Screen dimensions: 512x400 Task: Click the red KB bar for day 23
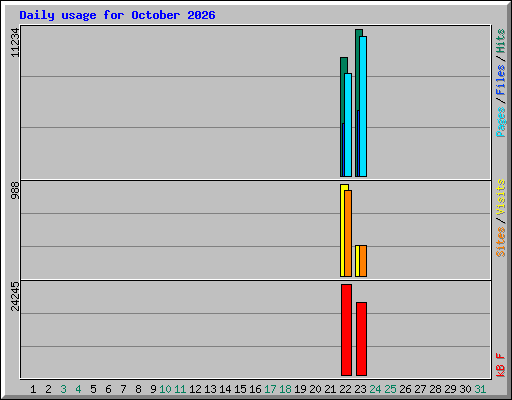click(361, 339)
